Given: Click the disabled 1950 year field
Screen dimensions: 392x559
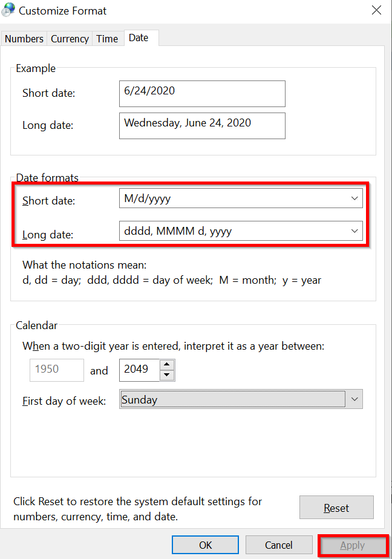Looking at the screenshot, I should [57, 370].
